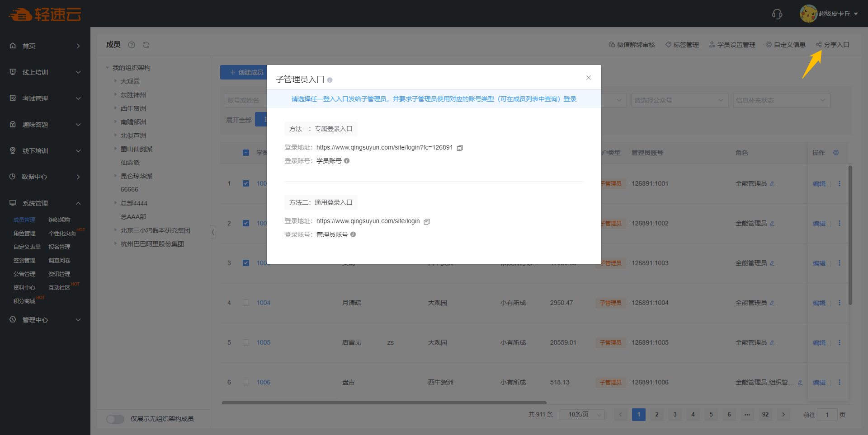Go to page 2 of member list
868x435 pixels.
coord(656,415)
